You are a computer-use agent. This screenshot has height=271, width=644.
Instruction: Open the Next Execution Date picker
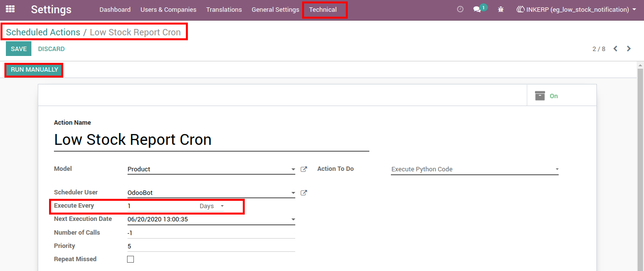coord(211,219)
